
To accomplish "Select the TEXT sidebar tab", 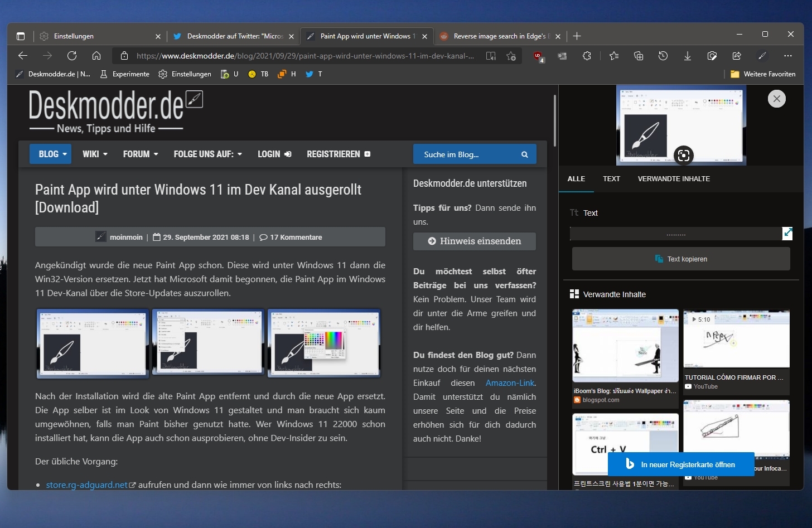I will click(611, 179).
